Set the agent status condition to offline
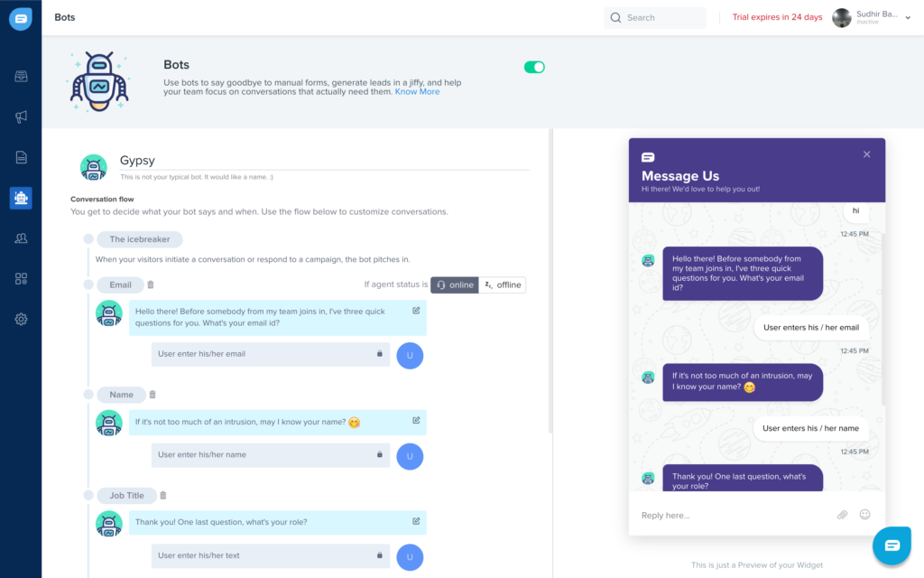 click(502, 284)
